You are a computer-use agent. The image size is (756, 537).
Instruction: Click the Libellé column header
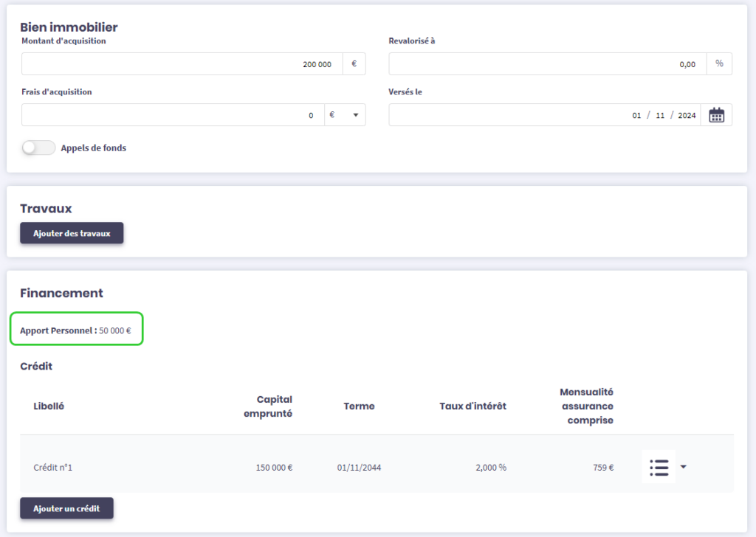49,406
